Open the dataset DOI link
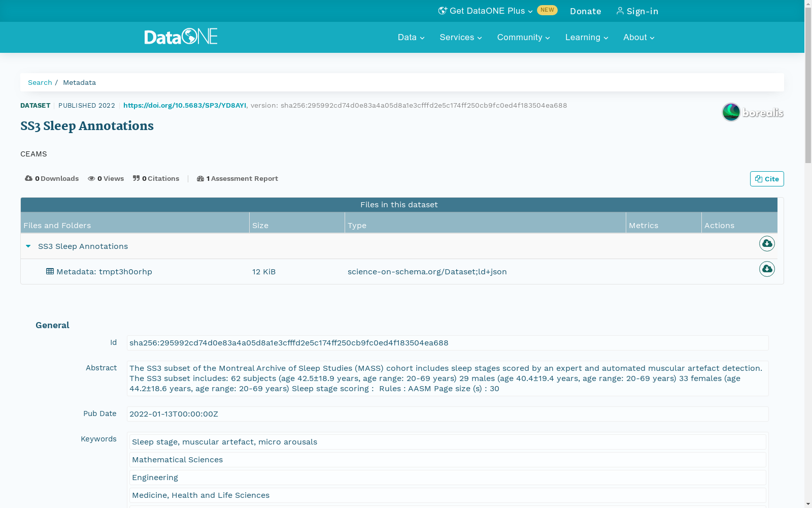 tap(185, 105)
